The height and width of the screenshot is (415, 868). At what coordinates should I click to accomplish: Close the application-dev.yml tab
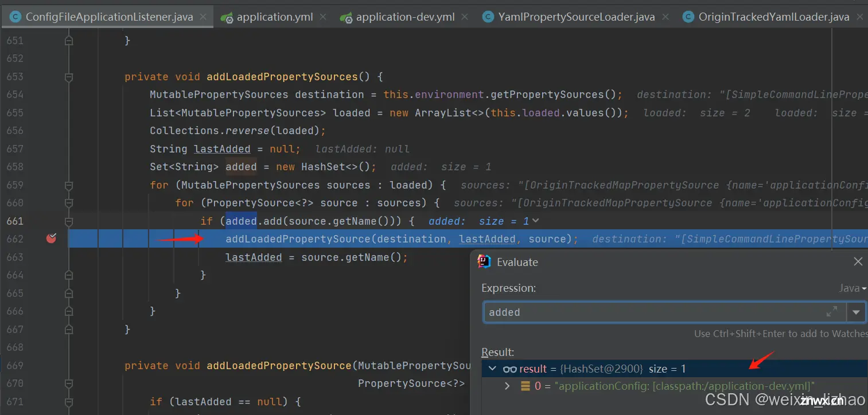[465, 17]
